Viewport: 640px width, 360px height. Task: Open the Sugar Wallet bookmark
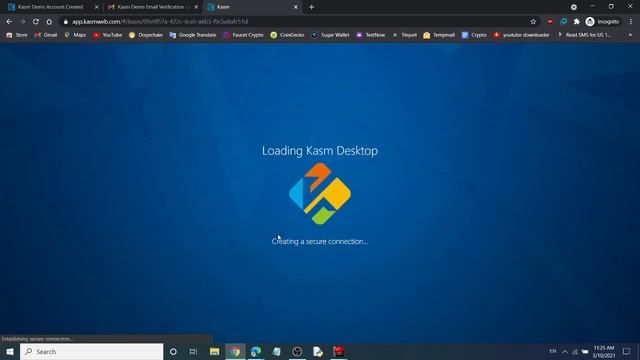coord(330,35)
